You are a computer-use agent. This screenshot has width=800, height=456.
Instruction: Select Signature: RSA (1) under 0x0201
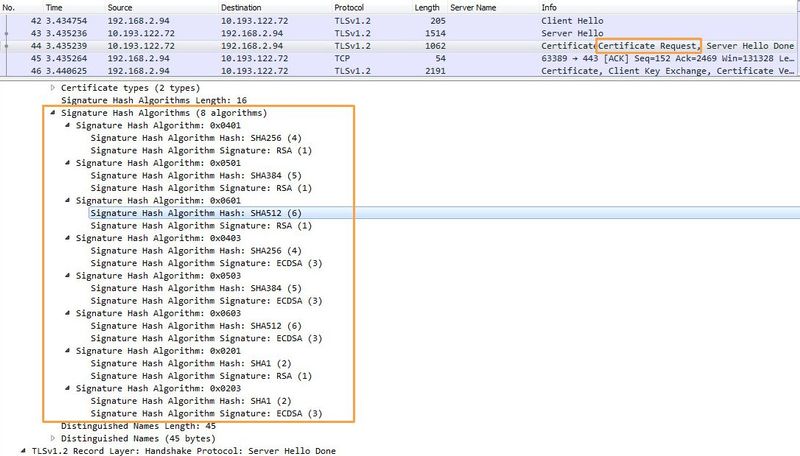click(x=201, y=376)
